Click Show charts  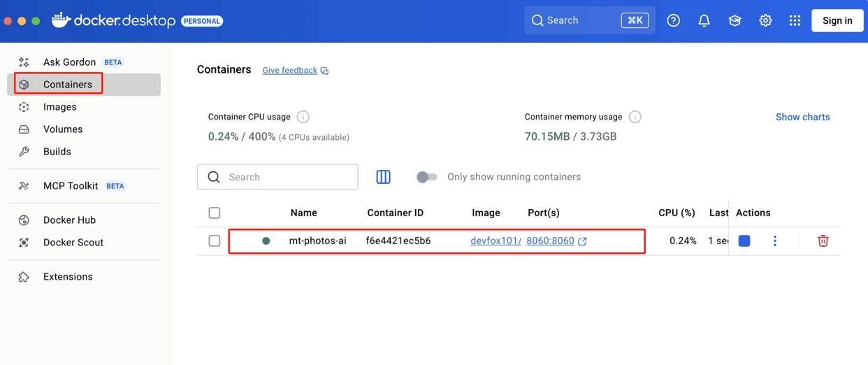[802, 117]
